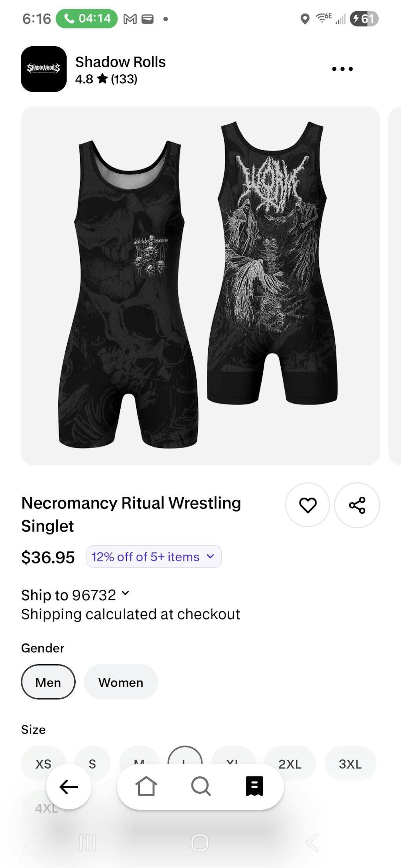Viewport: 401px width, 868px height.
Task: Select the Women gender option
Action: click(121, 682)
